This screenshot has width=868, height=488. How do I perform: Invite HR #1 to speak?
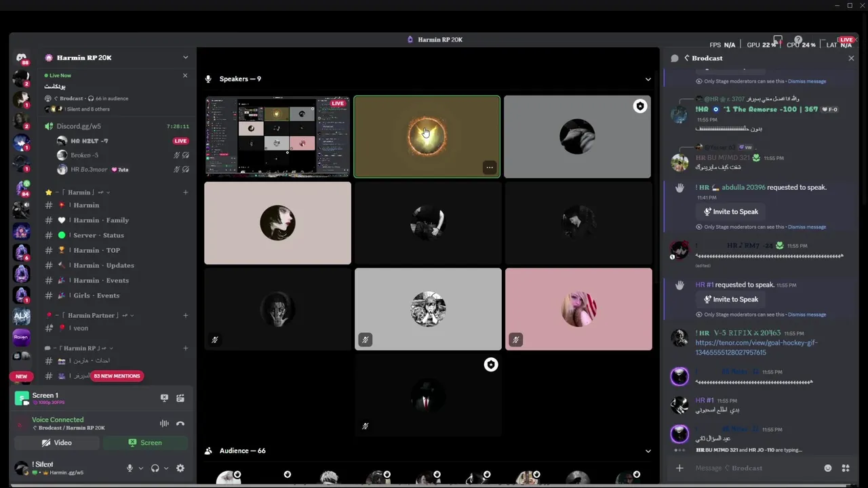pyautogui.click(x=730, y=299)
